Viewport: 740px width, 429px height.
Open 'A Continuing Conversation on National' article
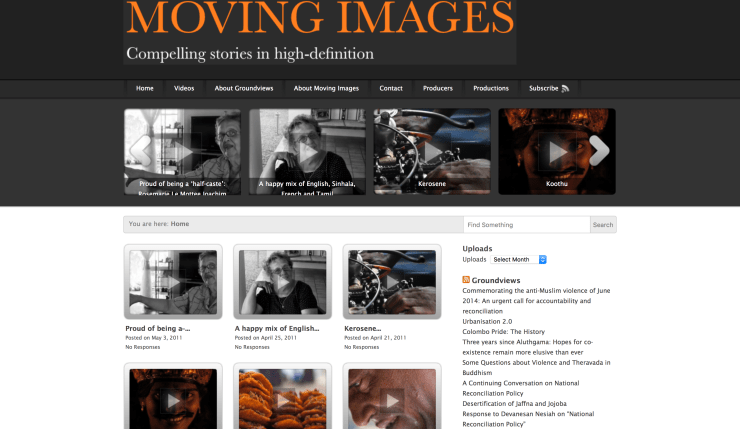point(521,388)
